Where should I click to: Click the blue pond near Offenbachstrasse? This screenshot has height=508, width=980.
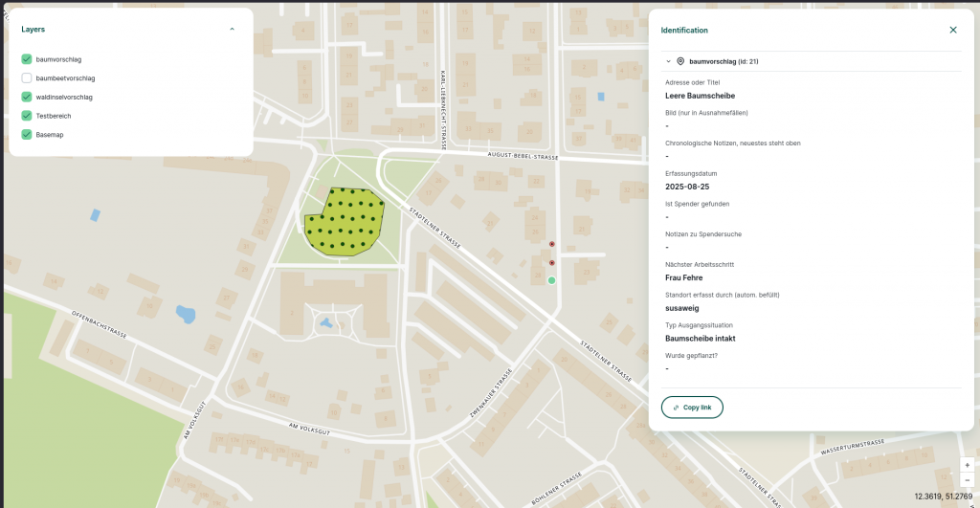[186, 313]
